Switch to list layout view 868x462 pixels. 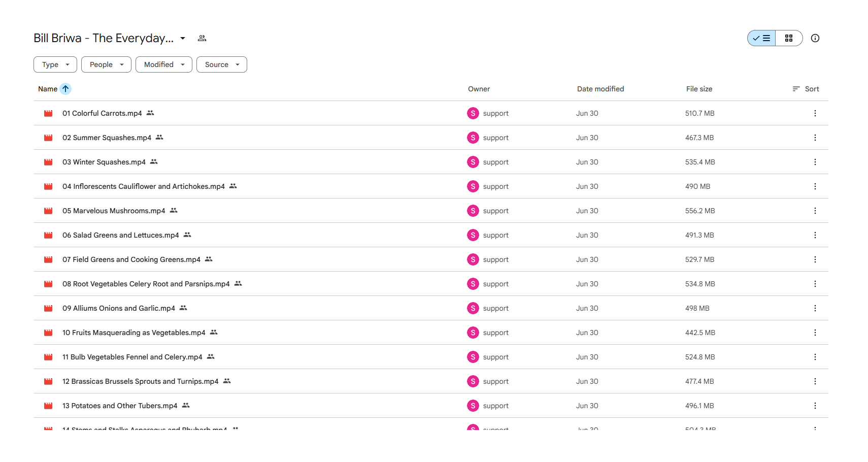click(x=761, y=38)
